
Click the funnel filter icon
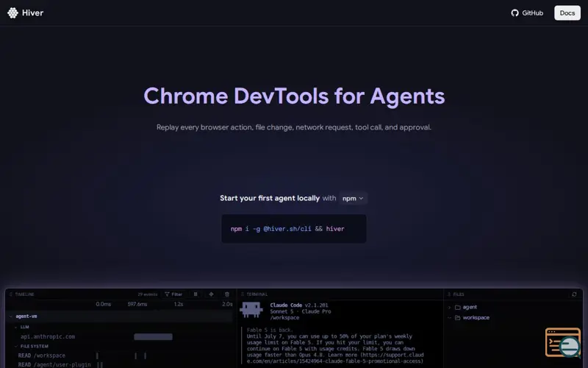pyautogui.click(x=168, y=294)
